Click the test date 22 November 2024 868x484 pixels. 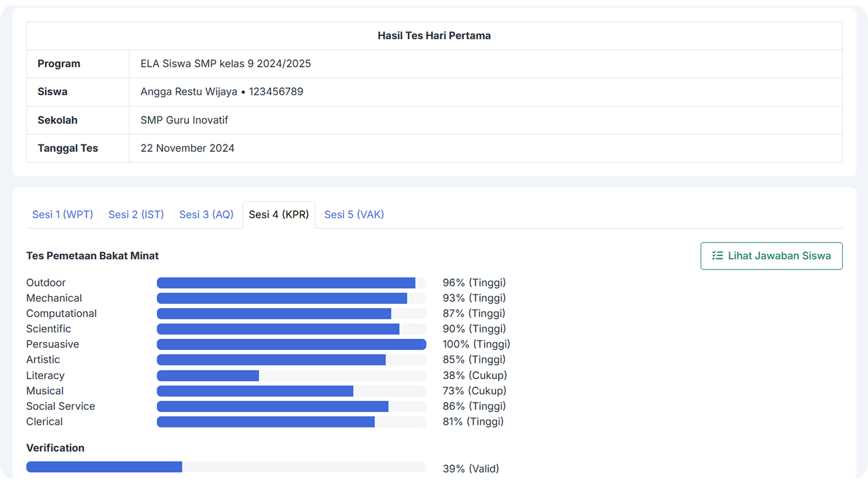[187, 148]
